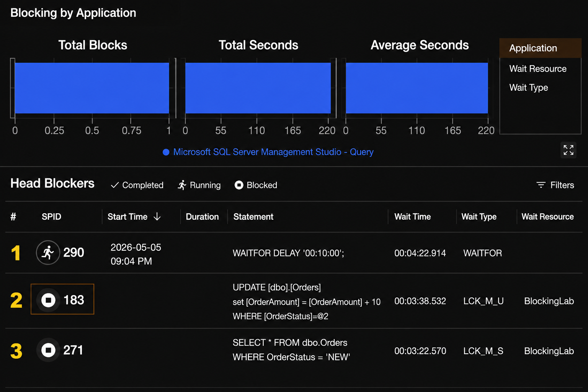This screenshot has width=588, height=392.
Task: Click the WAITFOR wait type cell
Action: point(482,253)
